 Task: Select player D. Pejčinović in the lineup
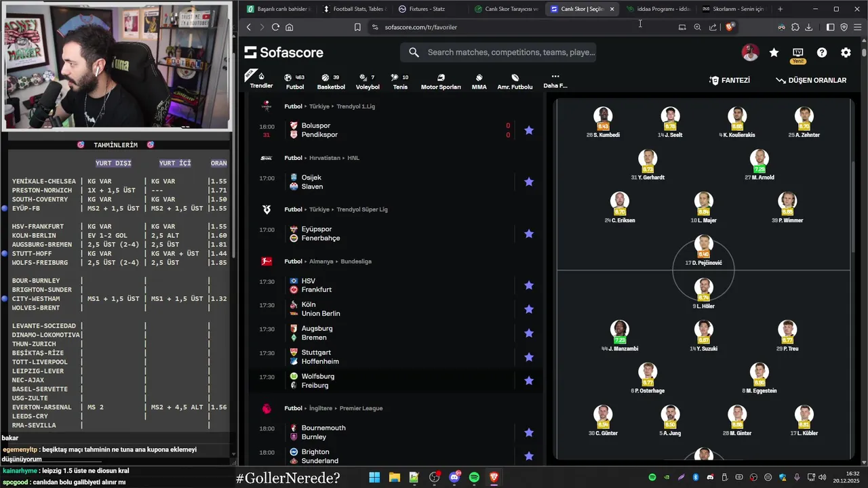pyautogui.click(x=703, y=250)
